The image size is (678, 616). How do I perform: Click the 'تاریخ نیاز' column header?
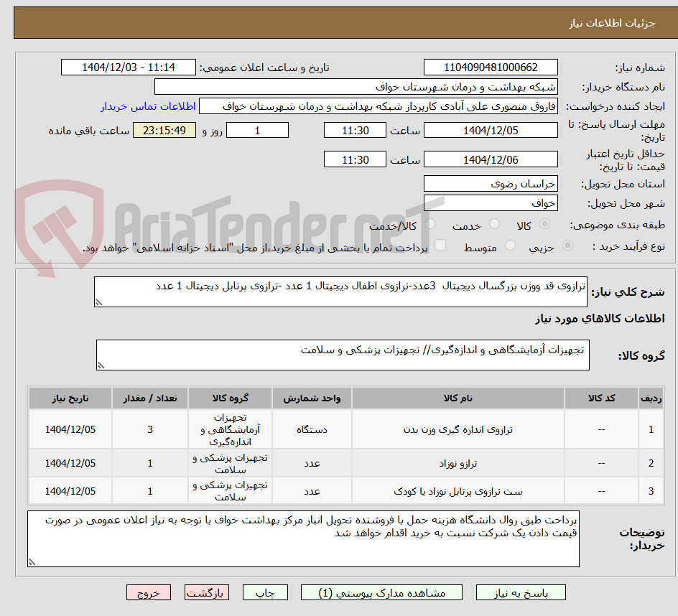(70, 398)
